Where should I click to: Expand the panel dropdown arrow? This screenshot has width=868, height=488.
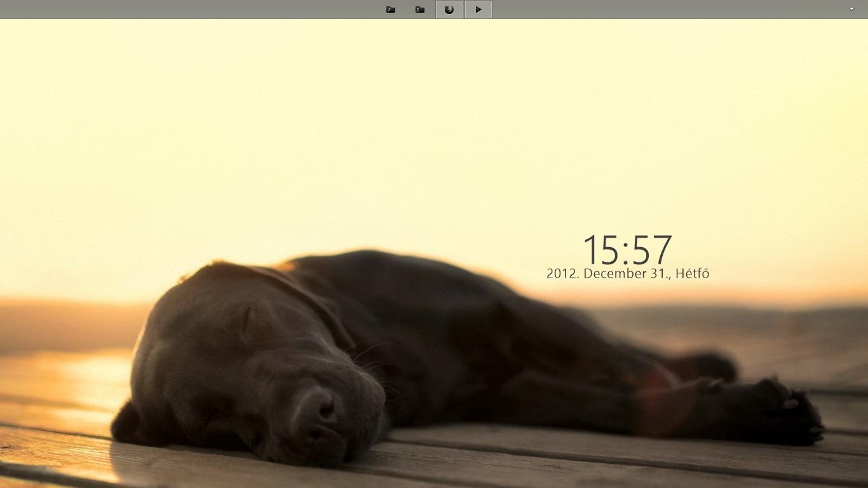tap(851, 9)
